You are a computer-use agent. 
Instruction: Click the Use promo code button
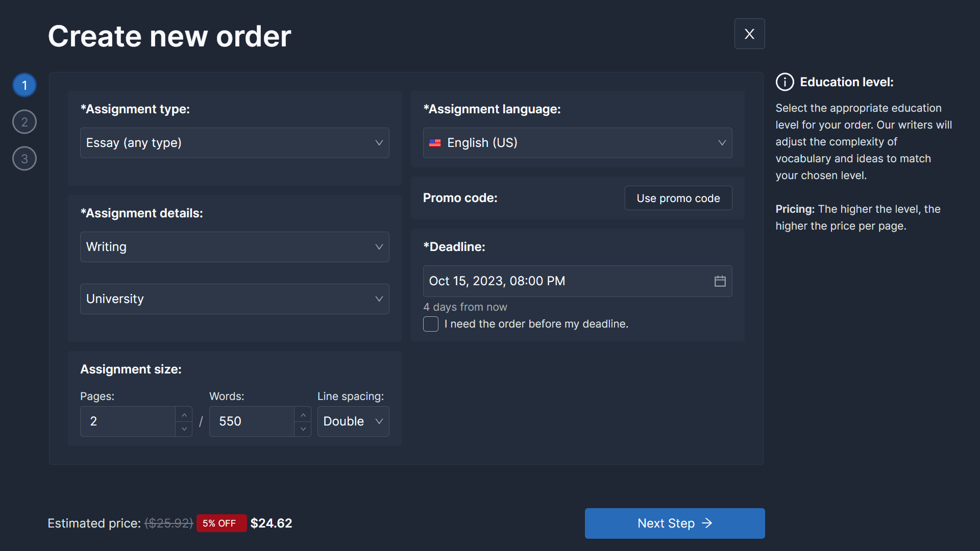pyautogui.click(x=678, y=198)
